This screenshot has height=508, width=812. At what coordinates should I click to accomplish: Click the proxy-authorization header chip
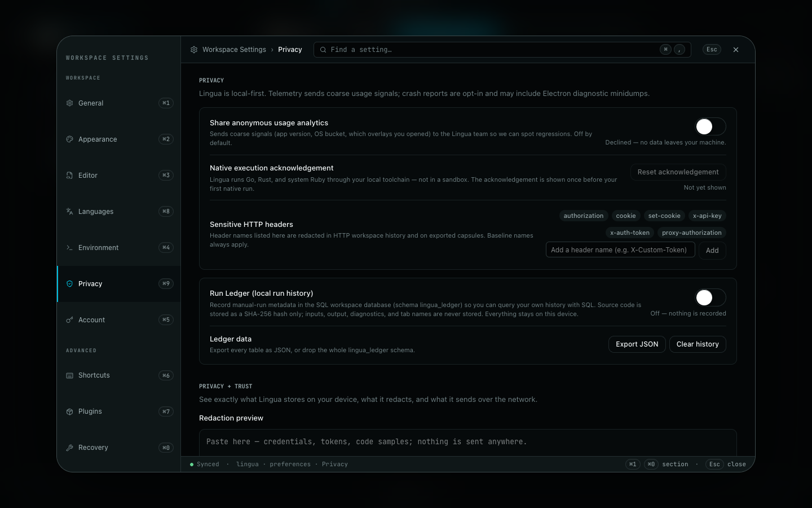[x=692, y=233]
